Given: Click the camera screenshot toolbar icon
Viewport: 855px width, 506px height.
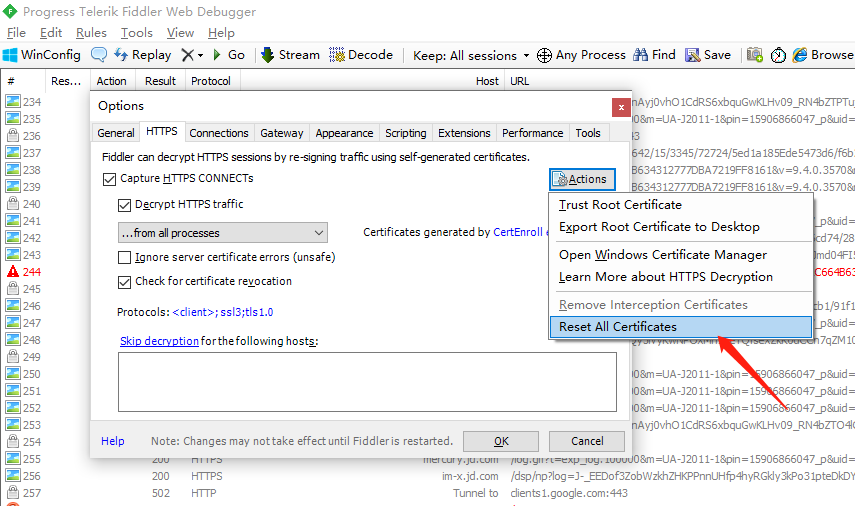Looking at the screenshot, I should tap(755, 55).
